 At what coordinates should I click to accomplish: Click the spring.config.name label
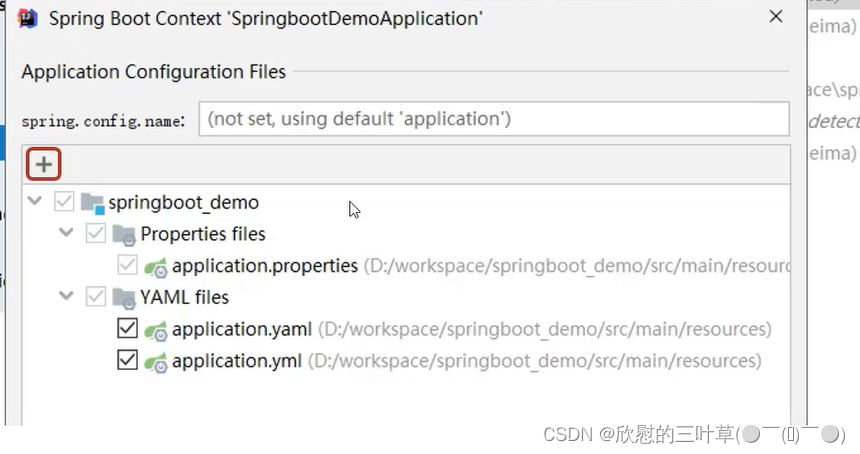click(103, 121)
